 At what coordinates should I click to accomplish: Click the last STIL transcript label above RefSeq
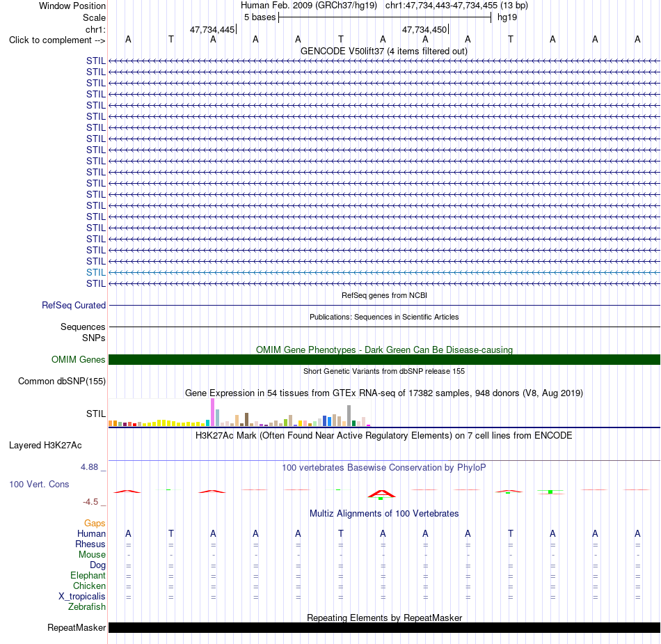pyautogui.click(x=96, y=283)
